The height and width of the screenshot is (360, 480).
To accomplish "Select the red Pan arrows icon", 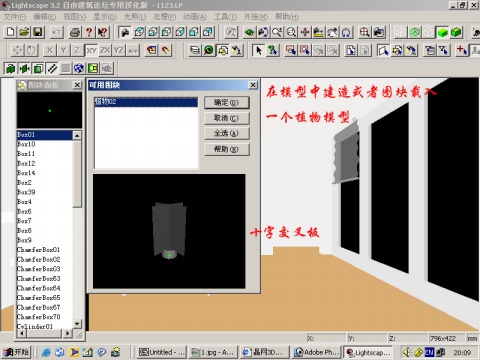I will pyautogui.click(x=305, y=32).
